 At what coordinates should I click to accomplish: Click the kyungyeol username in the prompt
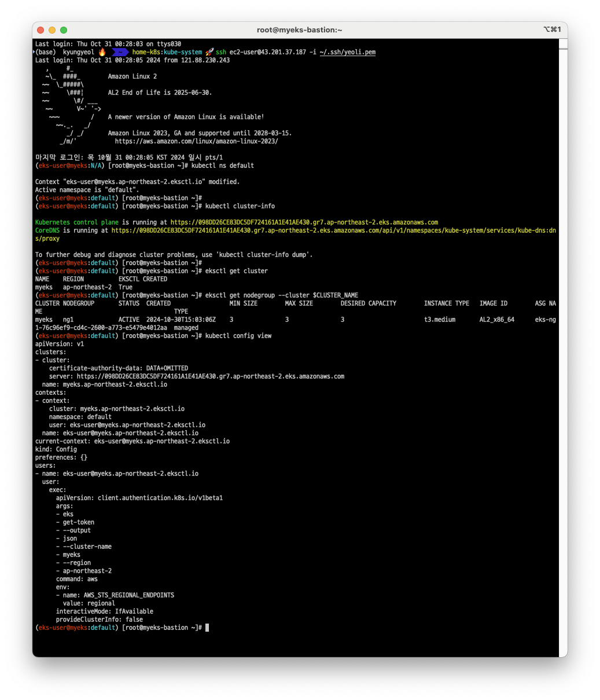(x=79, y=52)
